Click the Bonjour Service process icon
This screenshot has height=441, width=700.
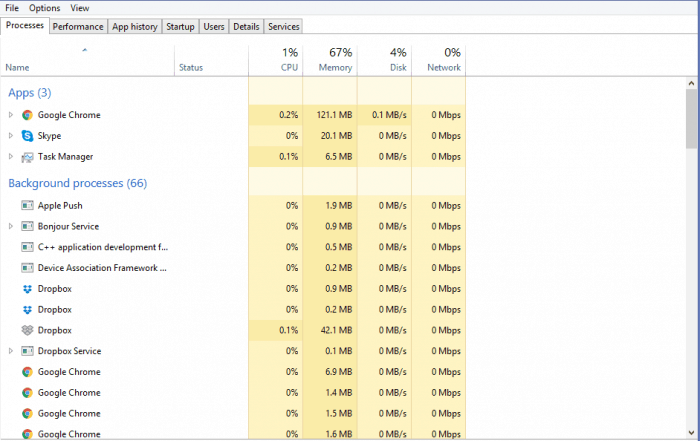[x=27, y=226]
